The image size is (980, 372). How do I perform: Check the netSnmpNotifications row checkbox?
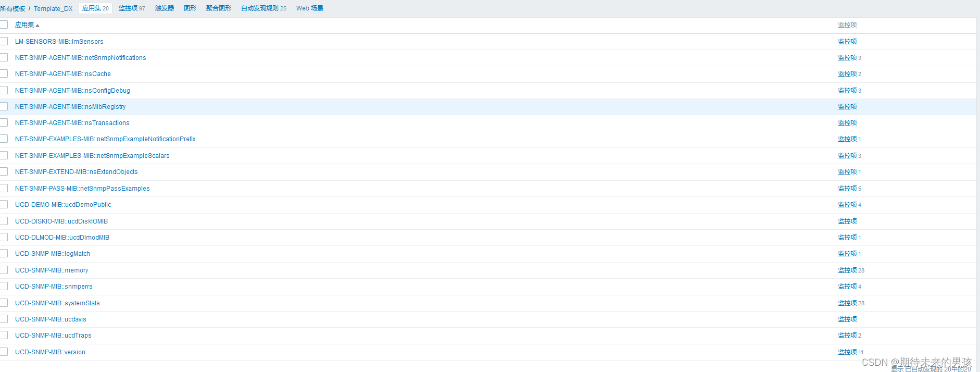click(x=4, y=57)
